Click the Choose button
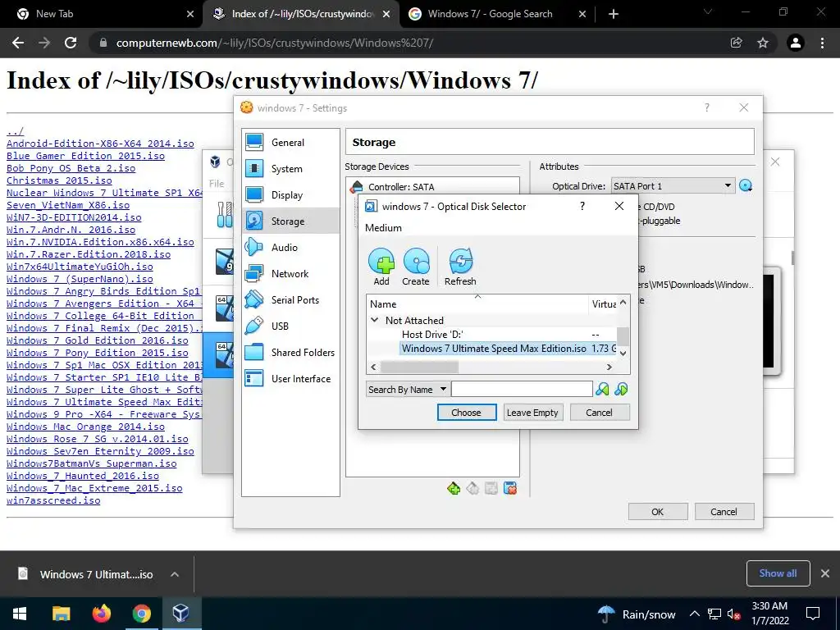 466,413
